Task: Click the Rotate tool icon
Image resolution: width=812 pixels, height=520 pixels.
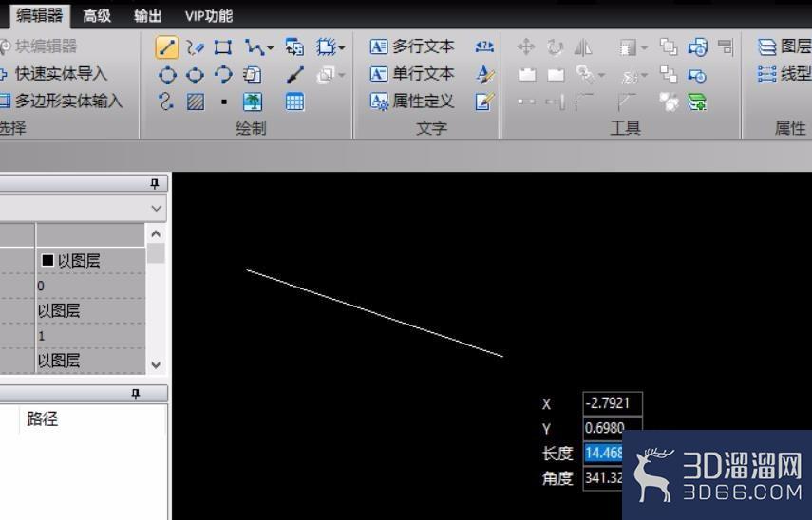Action: click(x=556, y=47)
